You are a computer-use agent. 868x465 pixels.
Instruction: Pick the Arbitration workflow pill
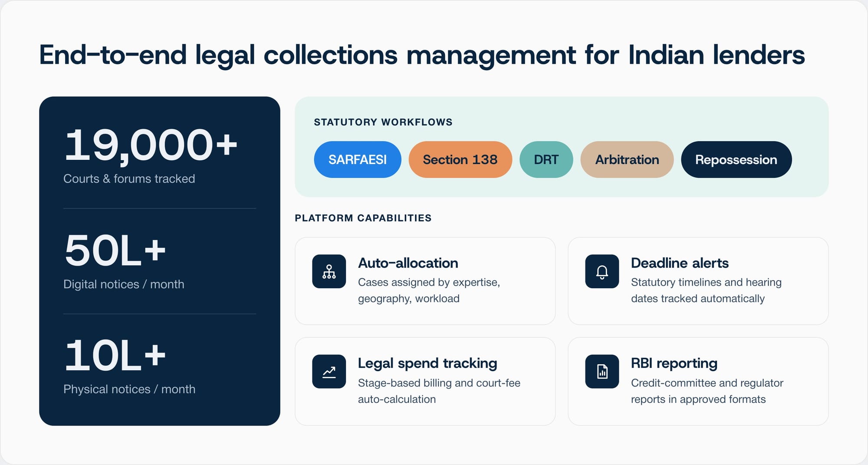click(x=627, y=159)
